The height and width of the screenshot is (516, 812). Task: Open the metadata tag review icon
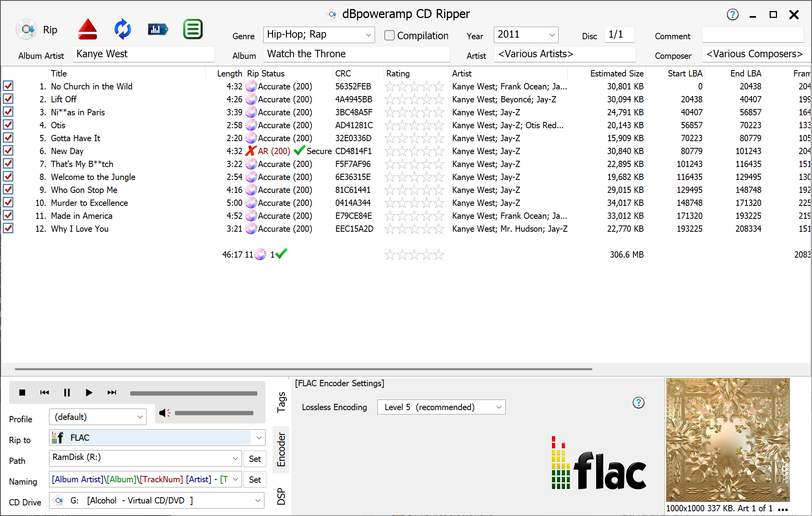coord(158,29)
